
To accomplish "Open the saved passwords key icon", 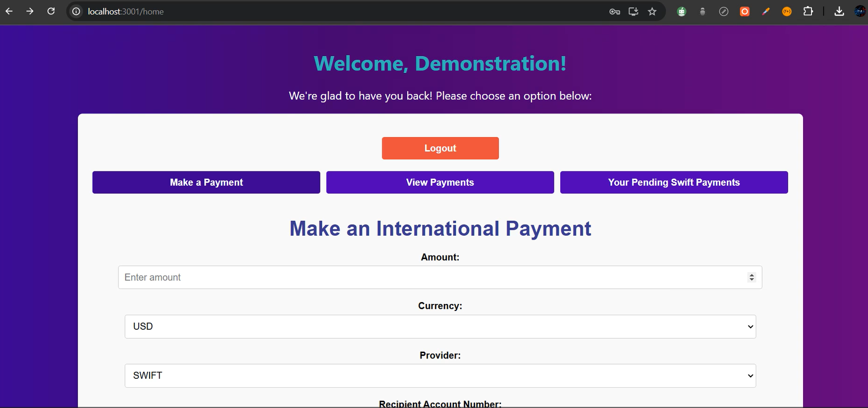I will pos(614,11).
